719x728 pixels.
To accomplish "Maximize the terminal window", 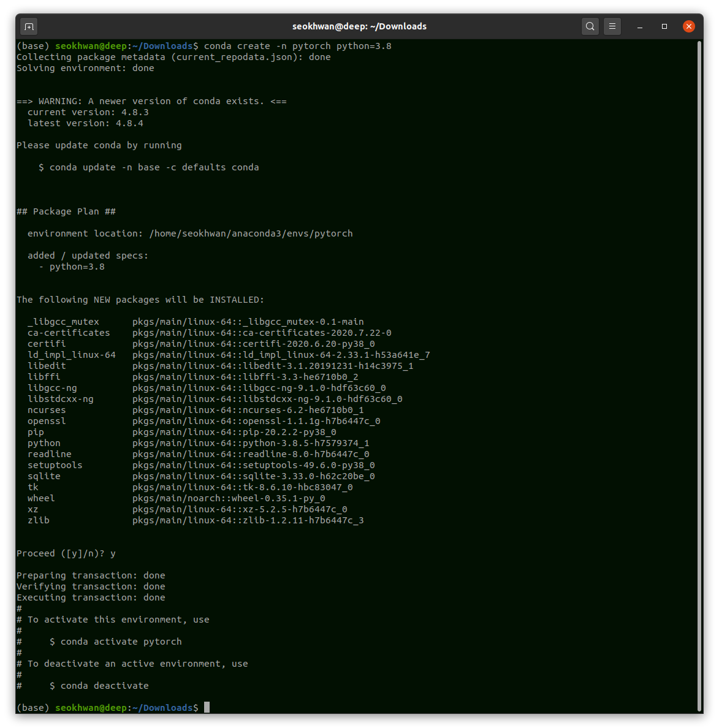I will 664,26.
